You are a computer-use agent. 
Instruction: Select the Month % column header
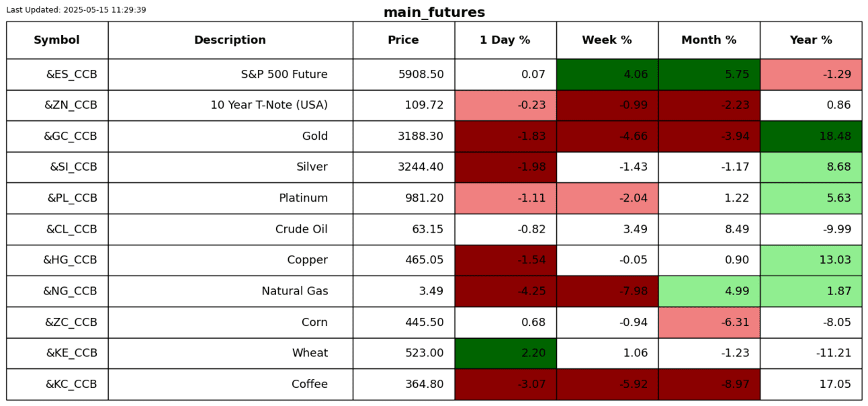[x=709, y=40]
